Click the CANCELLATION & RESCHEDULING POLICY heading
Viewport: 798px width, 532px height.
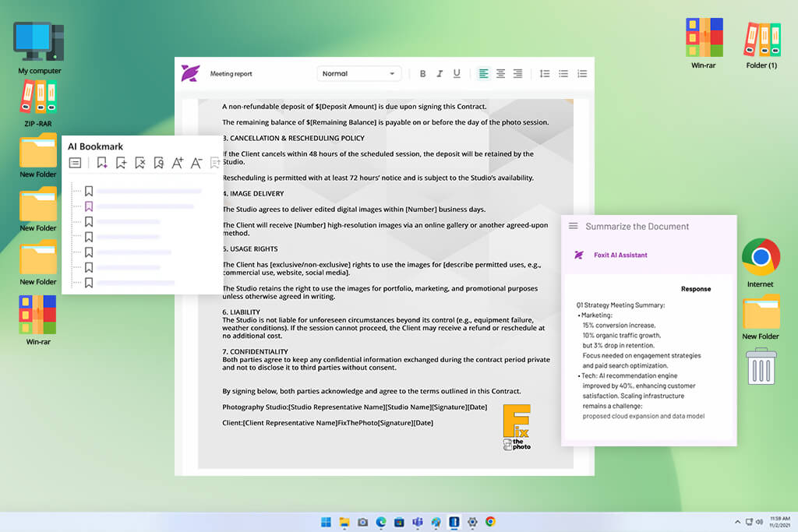pyautogui.click(x=294, y=139)
